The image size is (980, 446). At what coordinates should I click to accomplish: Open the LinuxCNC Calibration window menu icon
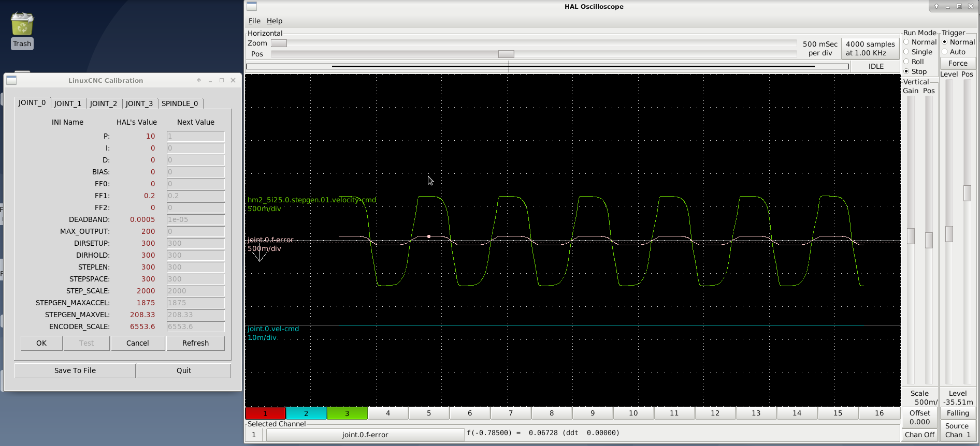coord(11,80)
